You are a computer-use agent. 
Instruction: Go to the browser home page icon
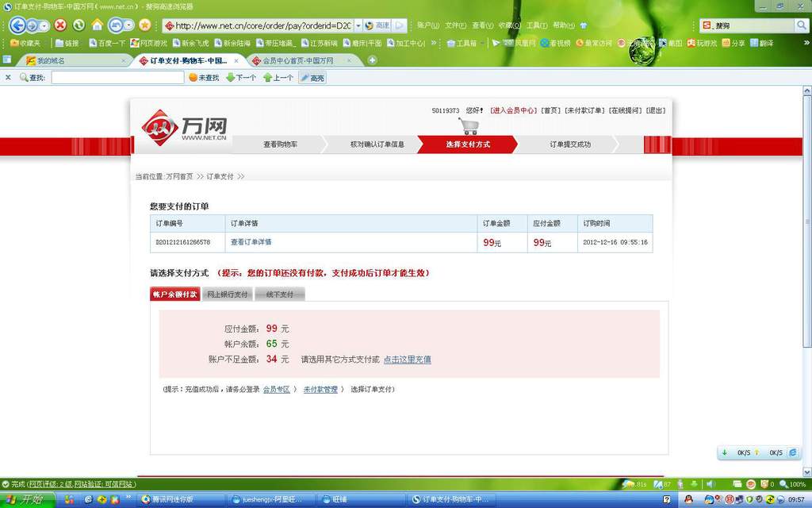point(97,25)
